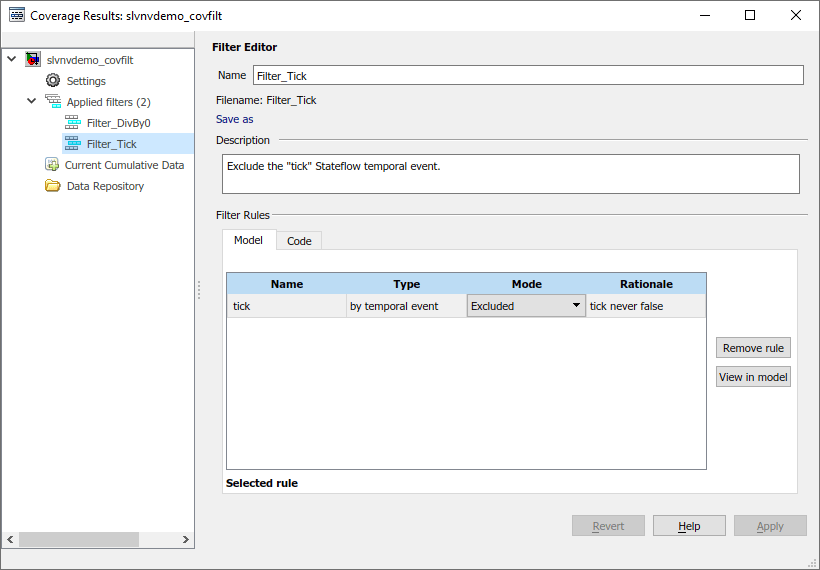Screen dimensions: 820x570
Task: Maximize the Coverage Results window
Action: pyautogui.click(x=750, y=15)
